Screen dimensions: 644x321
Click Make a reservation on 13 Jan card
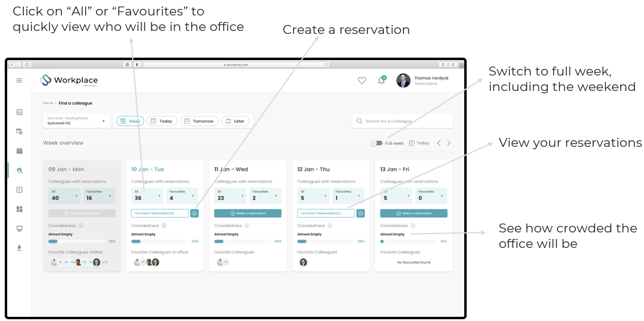tap(414, 213)
